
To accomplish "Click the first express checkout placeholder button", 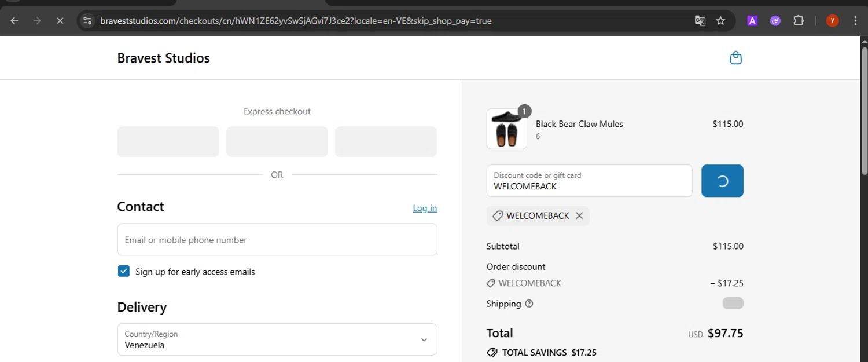I will tap(168, 141).
